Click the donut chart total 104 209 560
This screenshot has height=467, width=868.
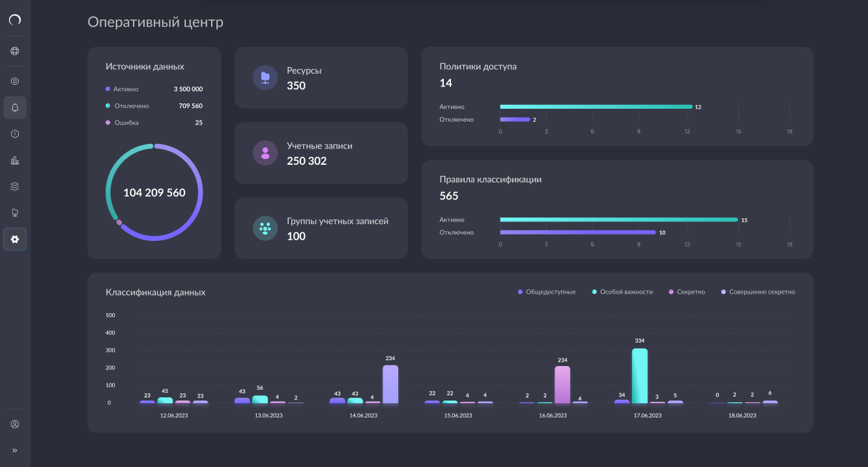(x=154, y=193)
